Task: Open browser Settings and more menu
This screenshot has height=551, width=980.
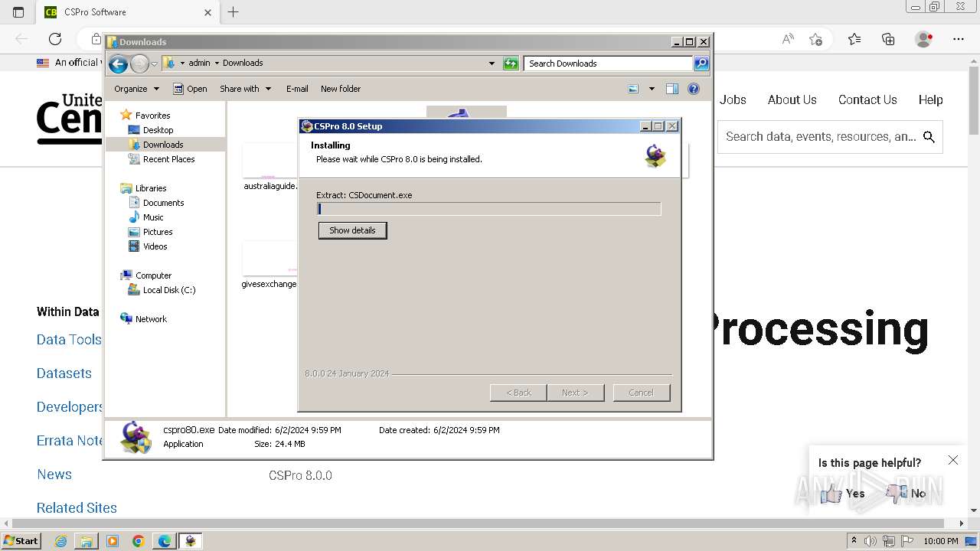Action: (x=959, y=39)
